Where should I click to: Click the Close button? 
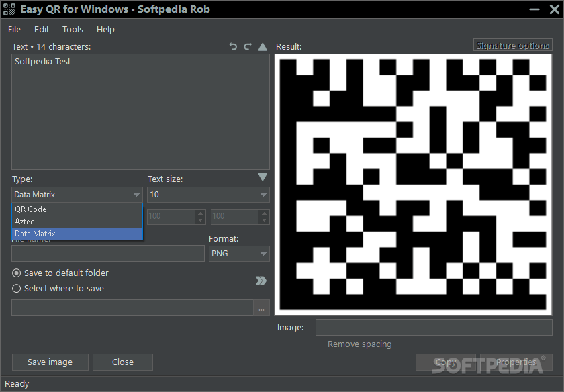click(x=123, y=362)
